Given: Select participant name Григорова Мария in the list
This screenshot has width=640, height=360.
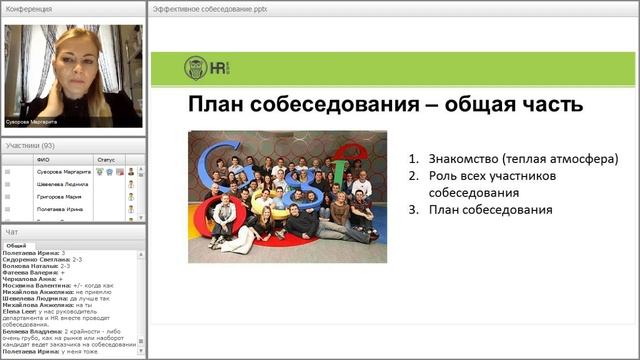Looking at the screenshot, I should [x=59, y=197].
